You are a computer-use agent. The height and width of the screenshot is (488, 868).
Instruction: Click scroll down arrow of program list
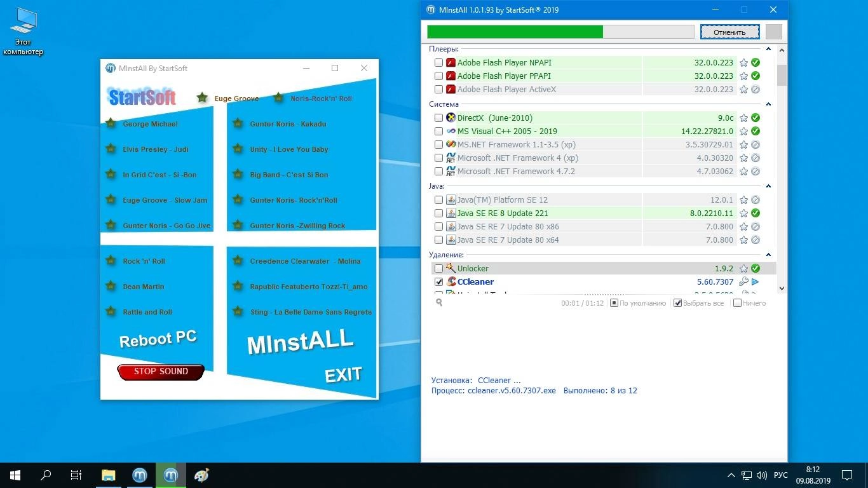(782, 288)
